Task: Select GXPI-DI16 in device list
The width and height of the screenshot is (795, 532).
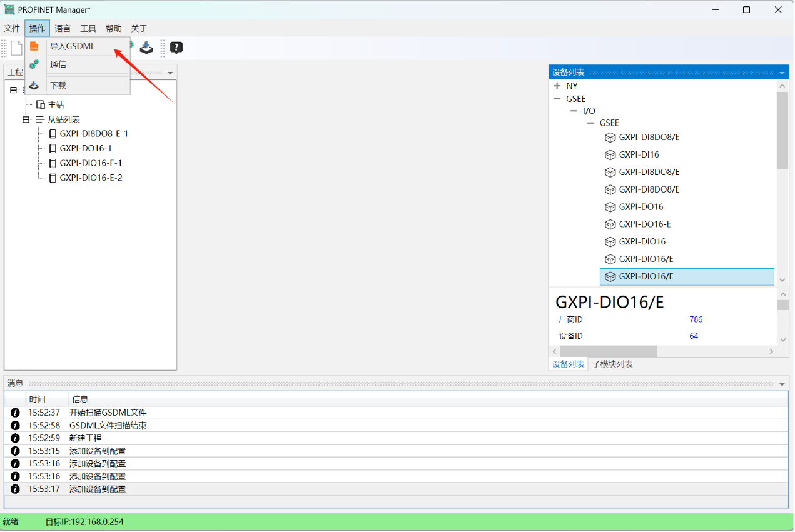Action: [639, 154]
